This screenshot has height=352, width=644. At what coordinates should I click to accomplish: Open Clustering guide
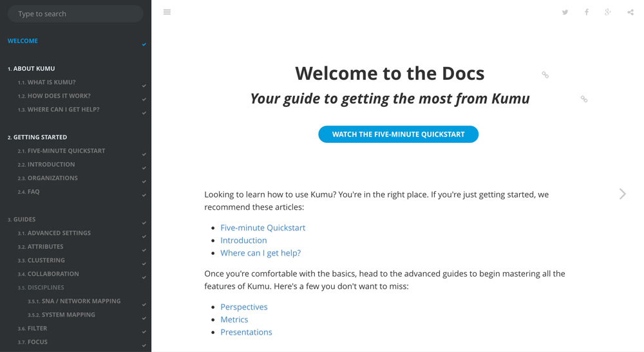tap(41, 260)
